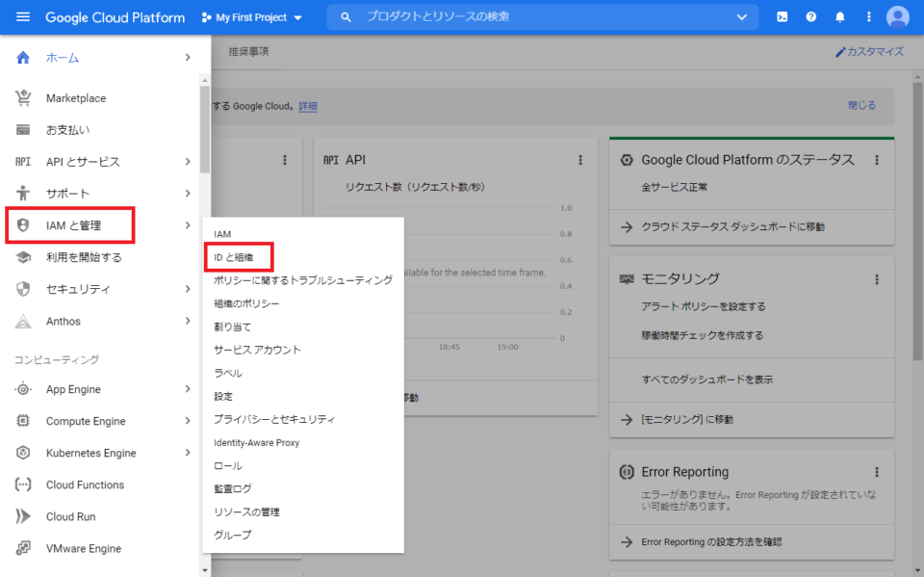The height and width of the screenshot is (577, 924).
Task: Click the profile avatar icon
Action: (897, 16)
